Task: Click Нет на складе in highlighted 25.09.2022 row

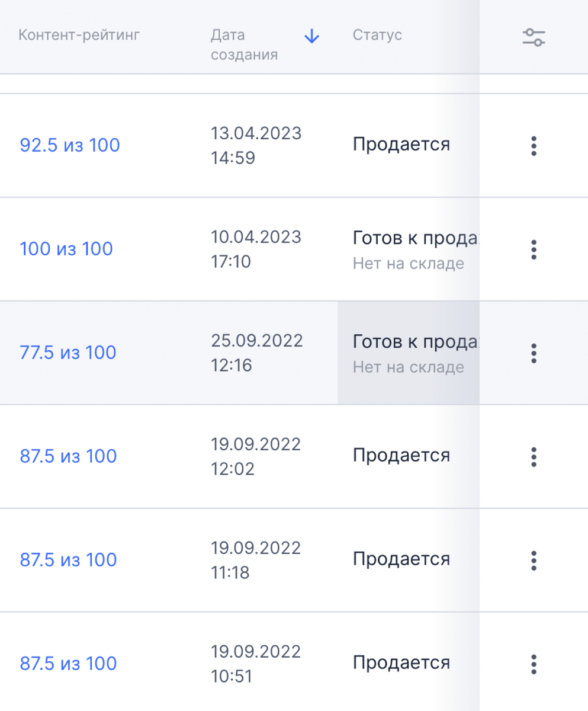Action: [x=409, y=367]
